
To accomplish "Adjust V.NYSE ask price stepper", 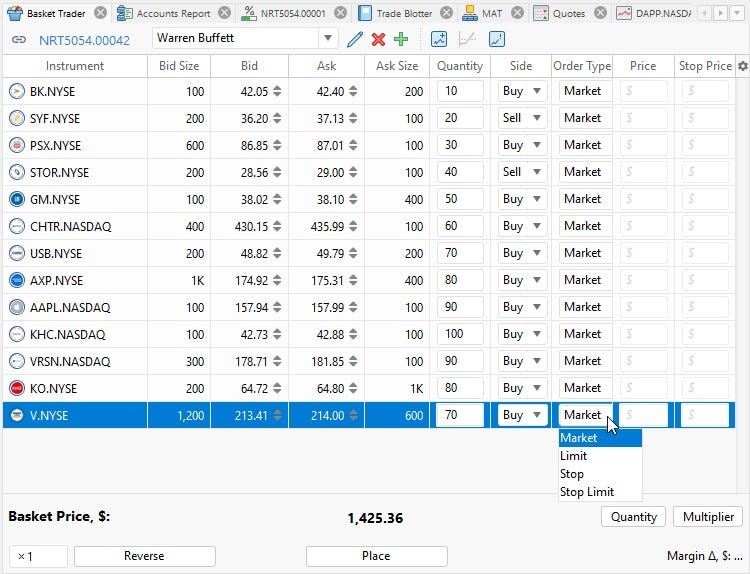I will point(353,415).
